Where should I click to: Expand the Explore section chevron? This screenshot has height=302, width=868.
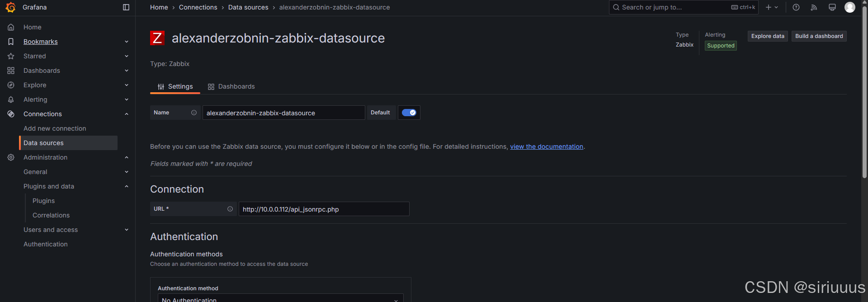tap(127, 85)
